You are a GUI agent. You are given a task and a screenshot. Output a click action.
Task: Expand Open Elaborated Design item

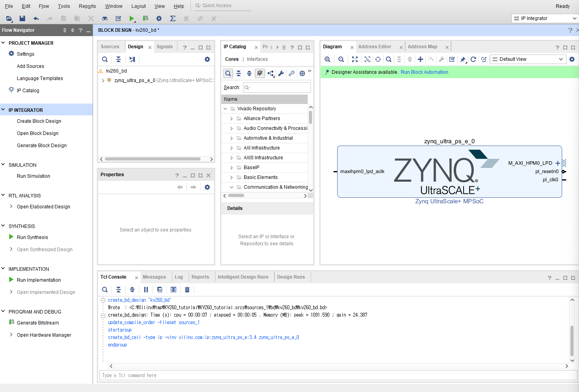(x=11, y=206)
